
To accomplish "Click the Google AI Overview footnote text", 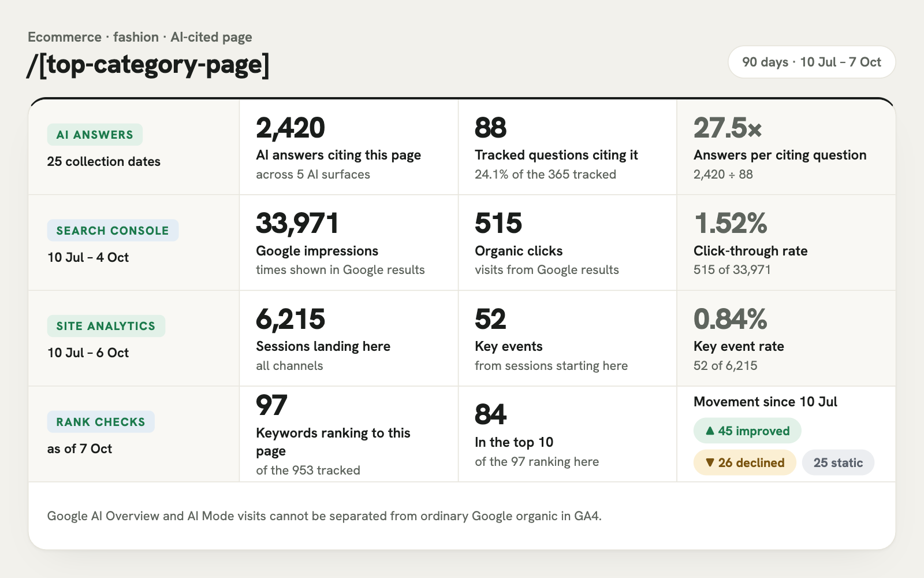I will pyautogui.click(x=324, y=516).
